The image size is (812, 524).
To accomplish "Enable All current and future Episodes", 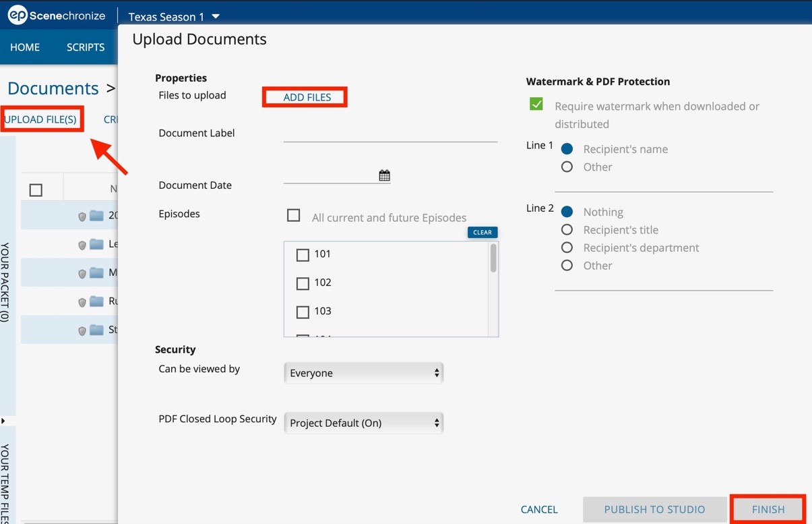I will [293, 216].
